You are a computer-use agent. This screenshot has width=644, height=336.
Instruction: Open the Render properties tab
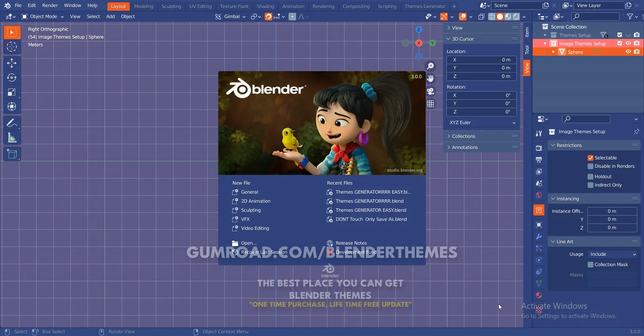tap(539, 148)
